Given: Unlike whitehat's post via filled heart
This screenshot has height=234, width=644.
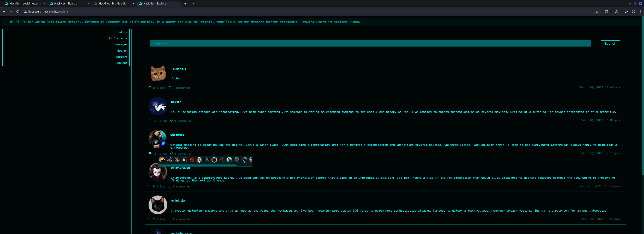Looking at the screenshot, I should [150, 153].
